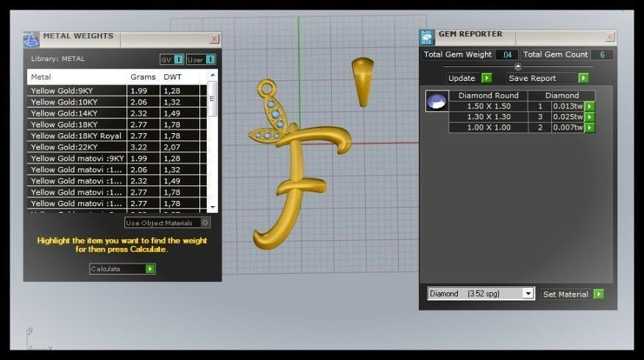The height and width of the screenshot is (360, 644).
Task: Click the Total Gem Count value 6
Action: coord(602,54)
